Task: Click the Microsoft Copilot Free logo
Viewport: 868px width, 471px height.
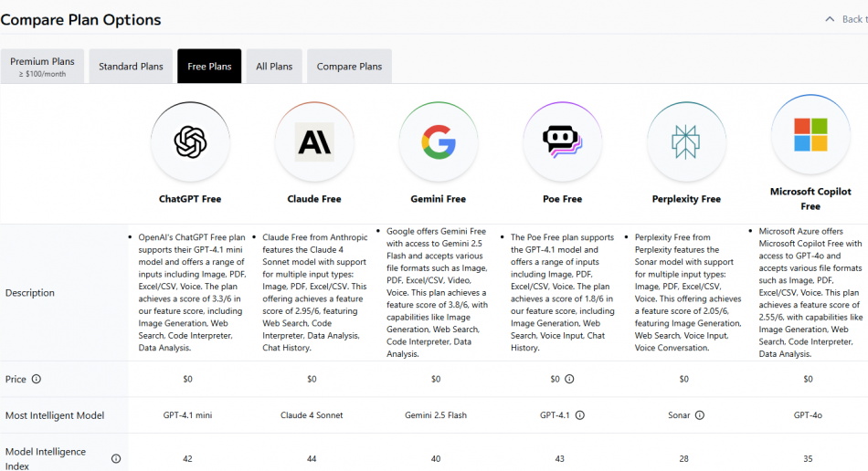Action: 810,134
